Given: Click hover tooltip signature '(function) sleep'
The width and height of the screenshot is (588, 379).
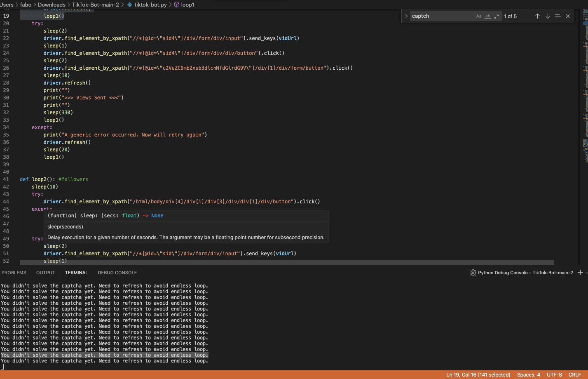Looking at the screenshot, I should [105, 216].
